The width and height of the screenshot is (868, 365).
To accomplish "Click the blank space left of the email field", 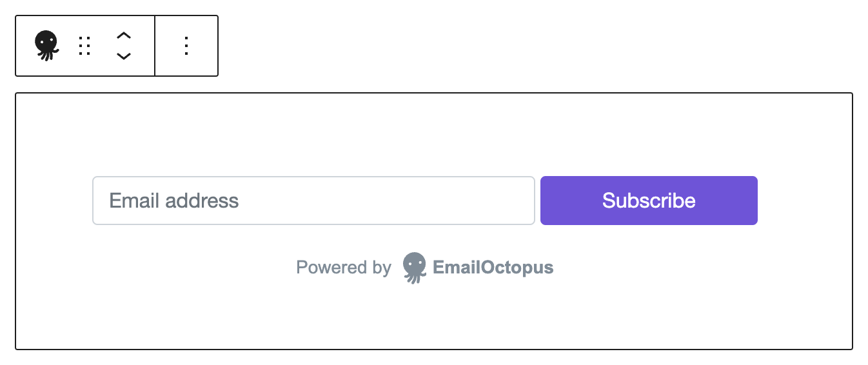I will (x=55, y=201).
